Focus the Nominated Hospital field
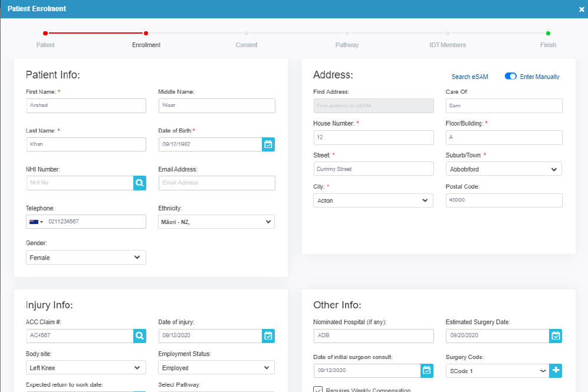Image resolution: width=588 pixels, height=392 pixels. tap(373, 336)
